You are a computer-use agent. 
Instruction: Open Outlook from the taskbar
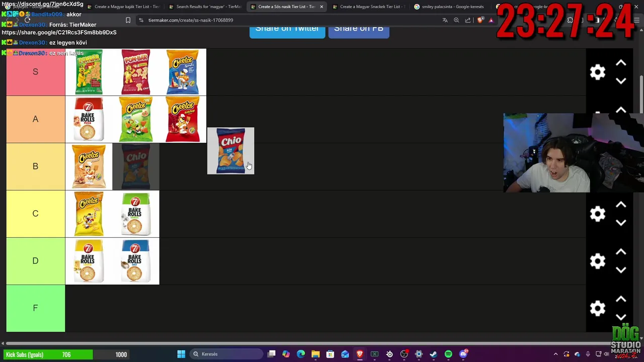[x=345, y=354]
